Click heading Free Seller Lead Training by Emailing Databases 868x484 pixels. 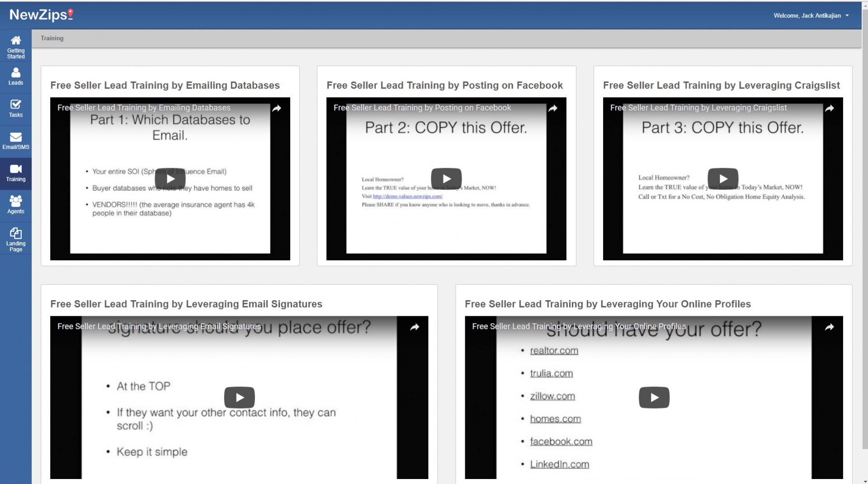pos(165,85)
